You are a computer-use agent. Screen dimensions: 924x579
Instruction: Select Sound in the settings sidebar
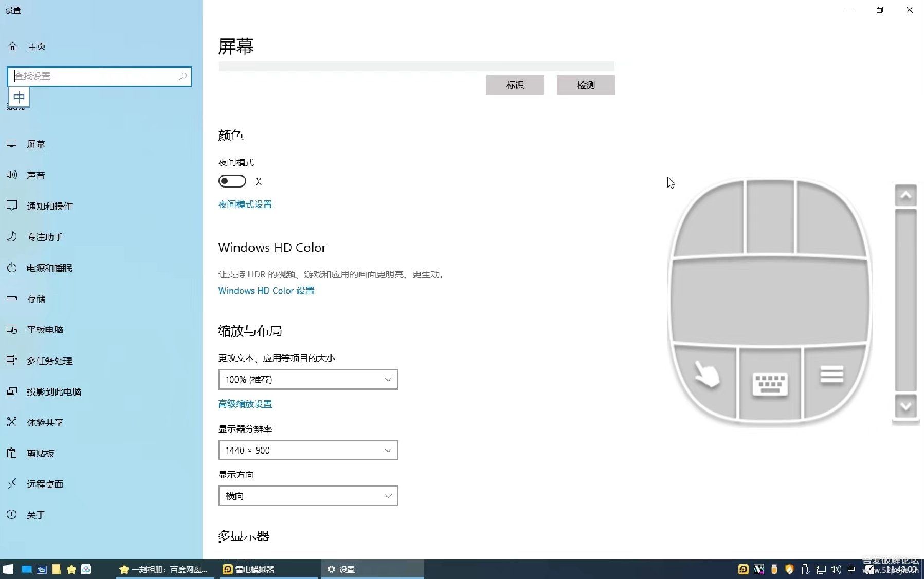coord(36,175)
